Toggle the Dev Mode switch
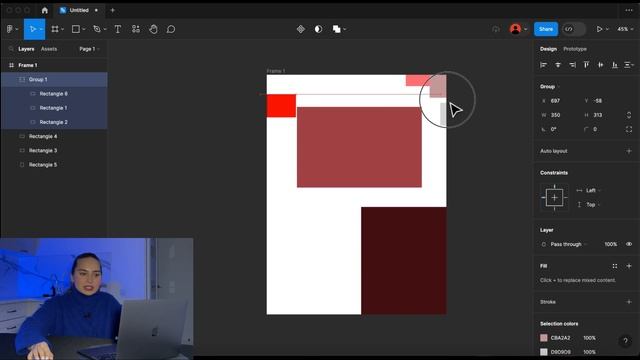Image resolution: width=640 pixels, height=360 pixels. [x=573, y=29]
